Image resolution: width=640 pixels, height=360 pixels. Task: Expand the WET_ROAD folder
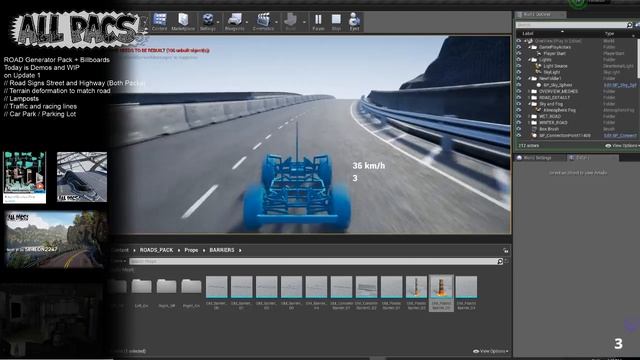click(529, 116)
